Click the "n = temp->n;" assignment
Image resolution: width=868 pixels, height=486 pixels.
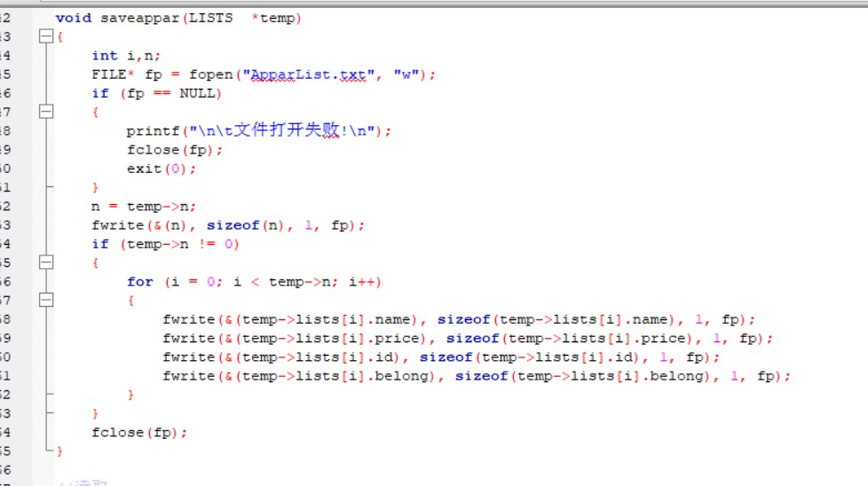144,207
